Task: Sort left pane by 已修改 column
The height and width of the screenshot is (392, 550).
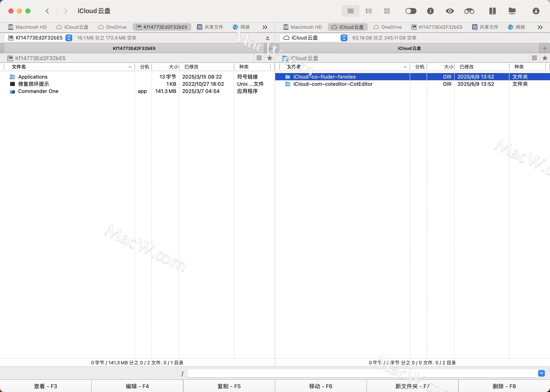Action: (207, 67)
